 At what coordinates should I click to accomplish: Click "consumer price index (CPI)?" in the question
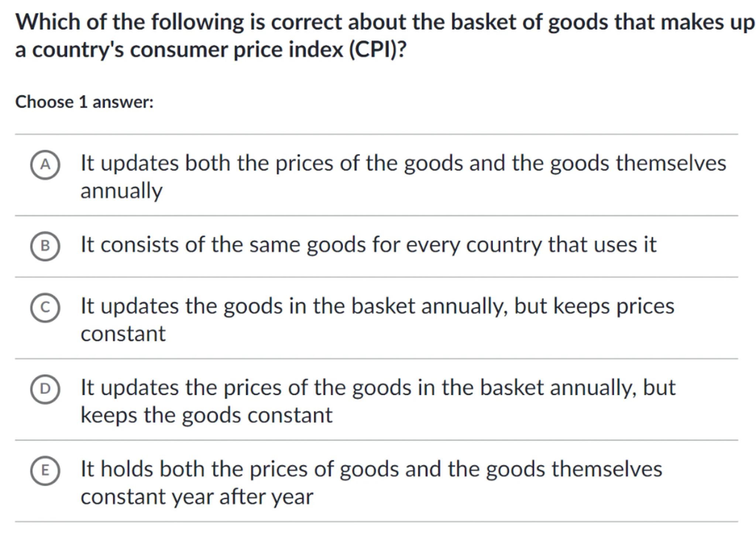point(268,50)
